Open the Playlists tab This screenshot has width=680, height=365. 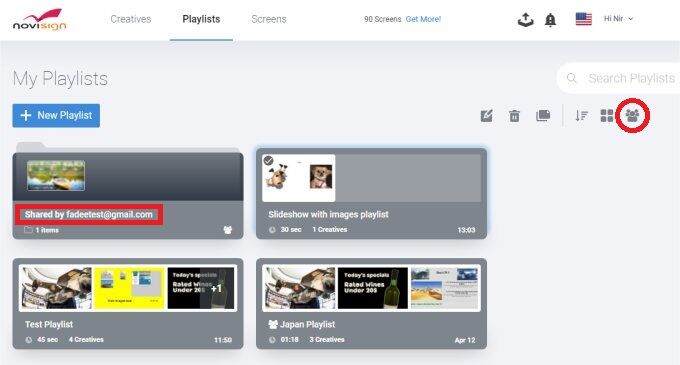point(201,19)
